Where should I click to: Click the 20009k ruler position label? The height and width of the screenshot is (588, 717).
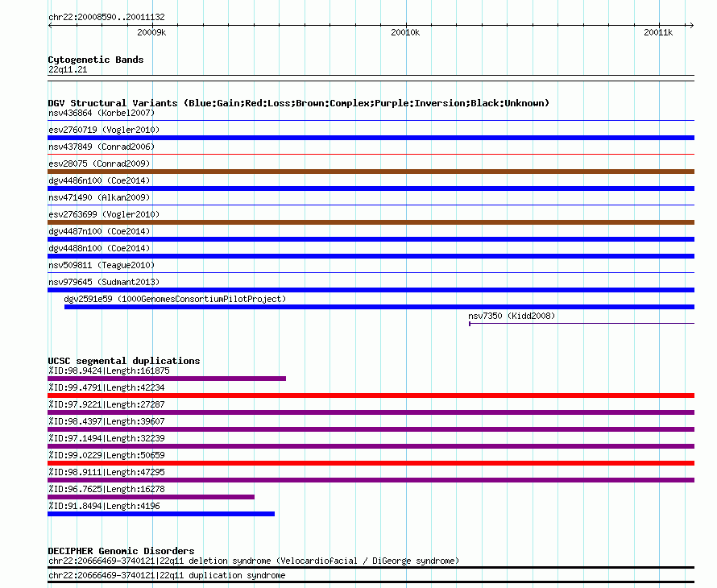click(x=151, y=32)
